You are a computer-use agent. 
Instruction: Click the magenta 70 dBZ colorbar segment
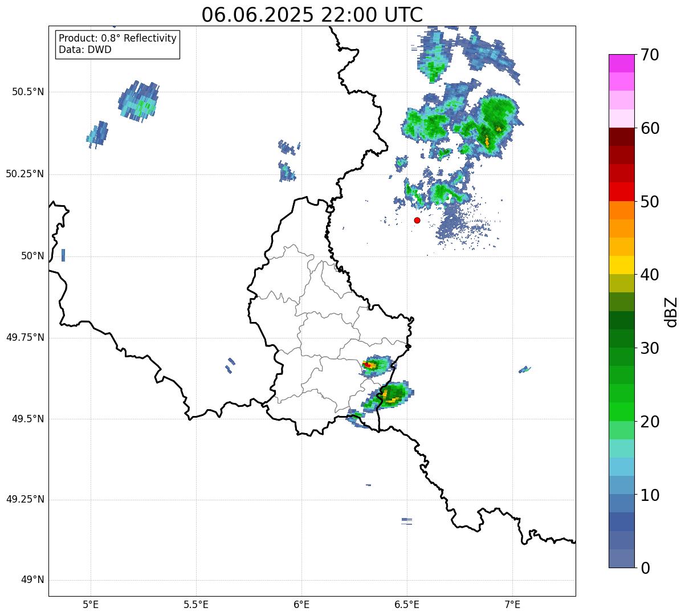(622, 63)
